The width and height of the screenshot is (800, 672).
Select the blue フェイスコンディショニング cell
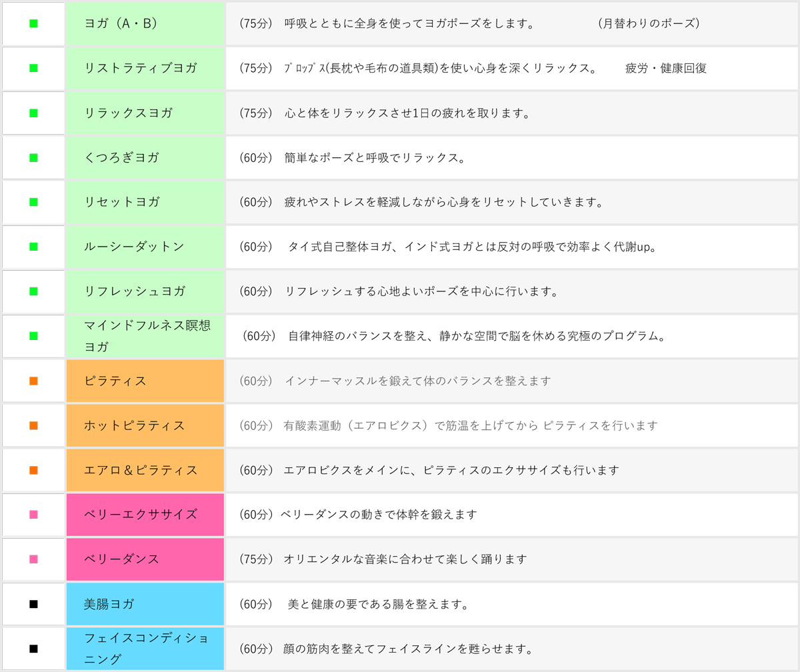(x=145, y=649)
